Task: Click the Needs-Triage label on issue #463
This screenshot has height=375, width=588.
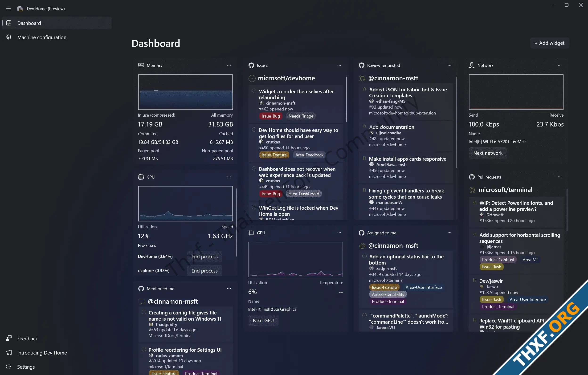Action: pos(301,116)
